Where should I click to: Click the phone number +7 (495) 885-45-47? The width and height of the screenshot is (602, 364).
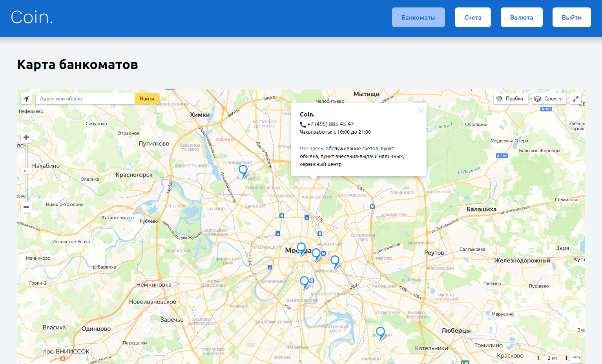point(330,124)
